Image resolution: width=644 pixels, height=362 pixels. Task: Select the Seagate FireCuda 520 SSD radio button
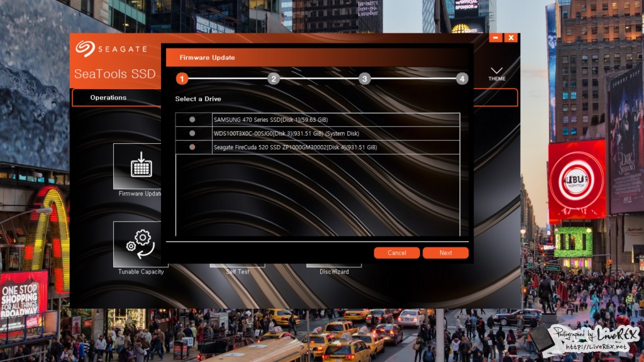pos(192,147)
